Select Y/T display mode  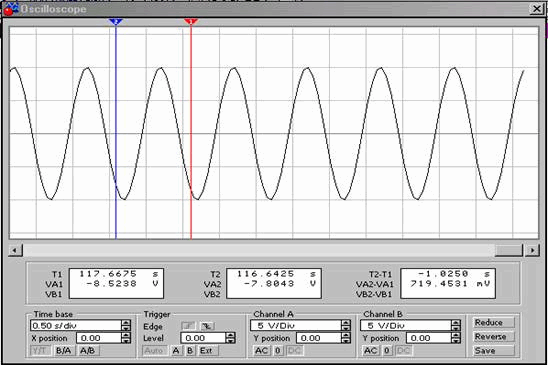41,350
